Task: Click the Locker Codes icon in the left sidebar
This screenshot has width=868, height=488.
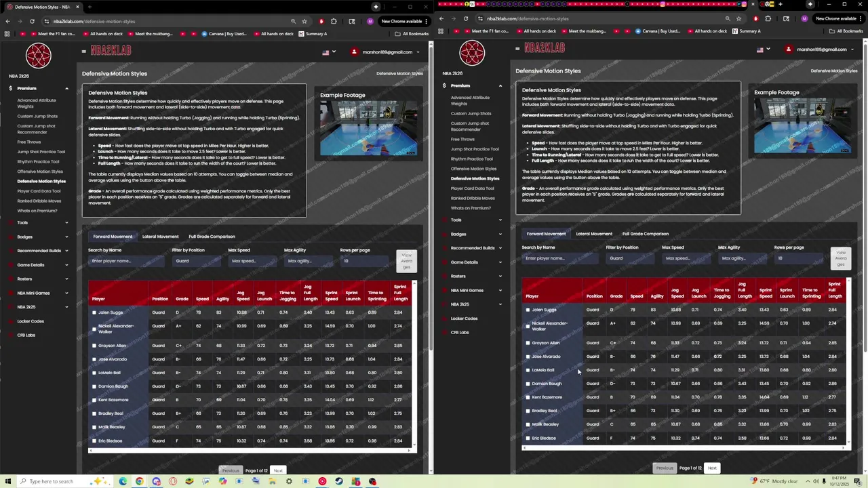Action: [x=10, y=321]
